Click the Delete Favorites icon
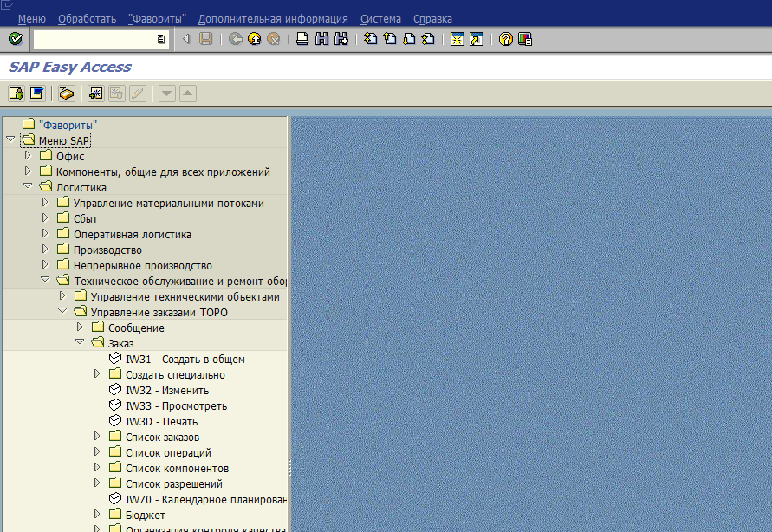772x532 pixels. click(117, 93)
